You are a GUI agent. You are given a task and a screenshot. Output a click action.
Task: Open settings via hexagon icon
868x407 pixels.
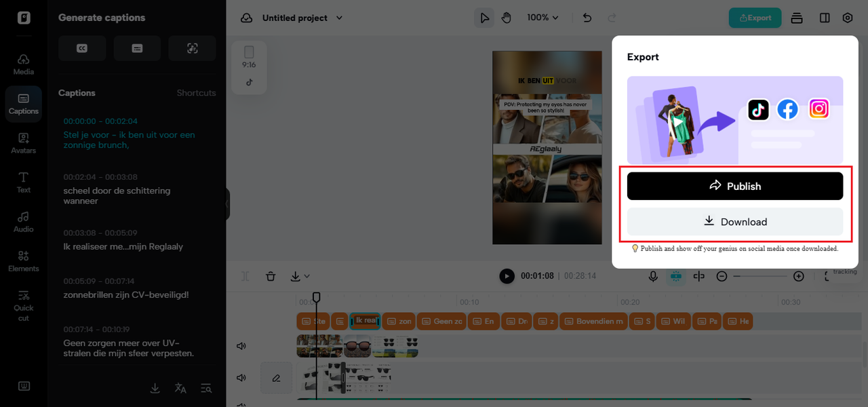click(848, 18)
